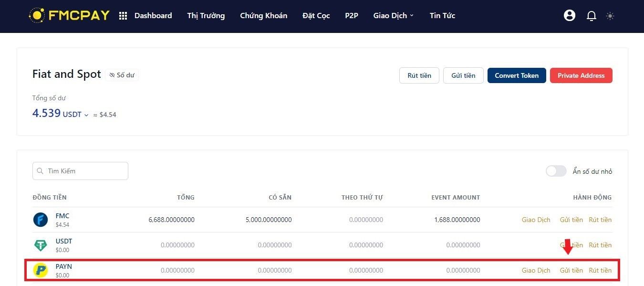The image size is (644, 286).
Task: Click Gửi tiền in PAYN row
Action: [x=571, y=270]
